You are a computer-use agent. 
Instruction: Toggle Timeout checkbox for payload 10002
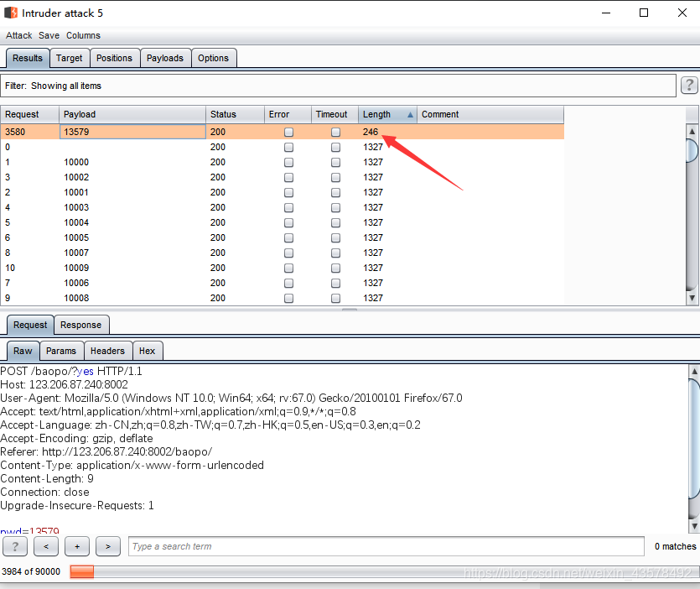tap(335, 177)
